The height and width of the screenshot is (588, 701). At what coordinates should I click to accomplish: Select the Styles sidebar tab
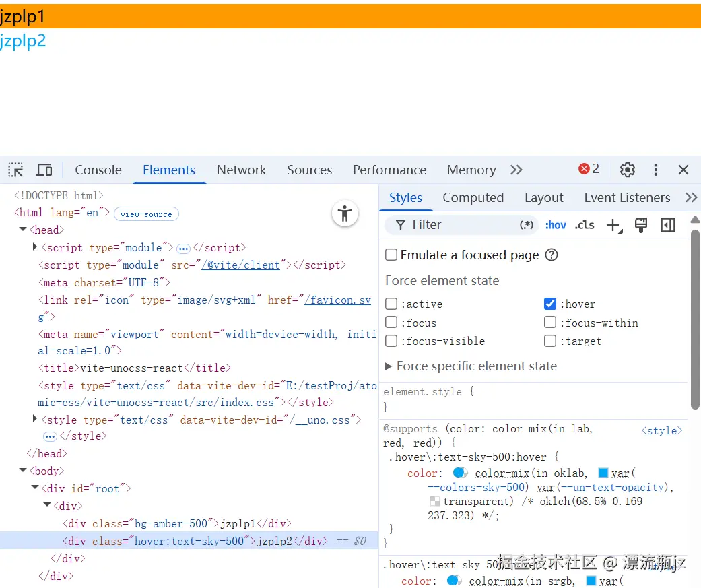coord(405,197)
